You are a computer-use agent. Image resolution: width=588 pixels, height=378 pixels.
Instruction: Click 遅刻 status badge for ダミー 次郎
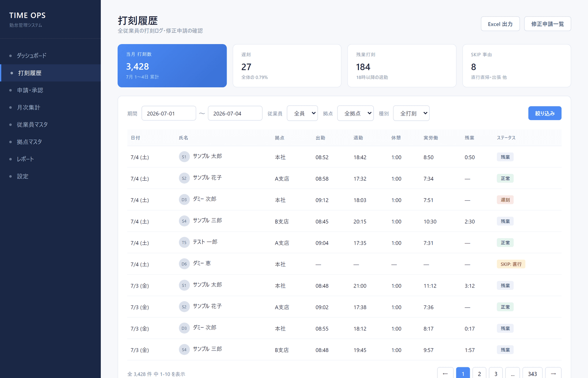[505, 200]
